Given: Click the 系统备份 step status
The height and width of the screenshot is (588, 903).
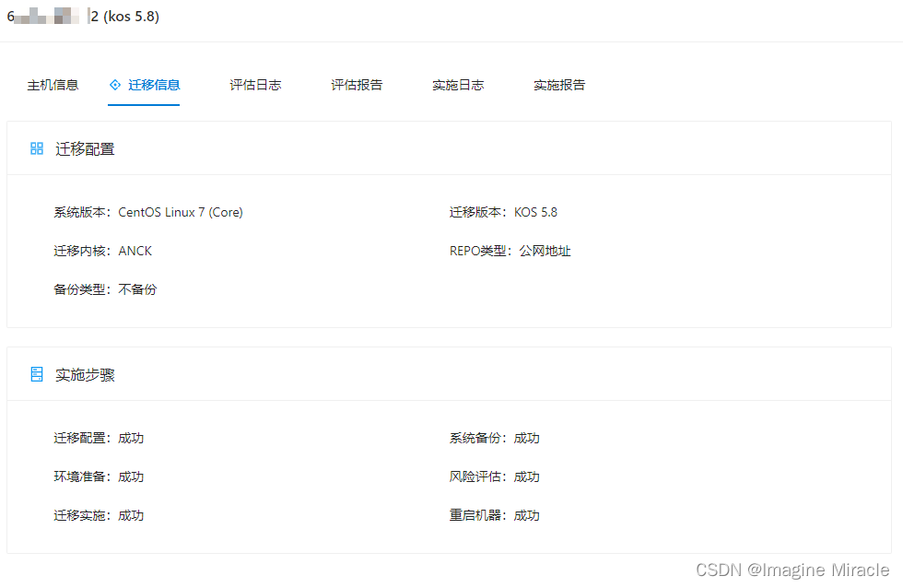Looking at the screenshot, I should pyautogui.click(x=526, y=438).
